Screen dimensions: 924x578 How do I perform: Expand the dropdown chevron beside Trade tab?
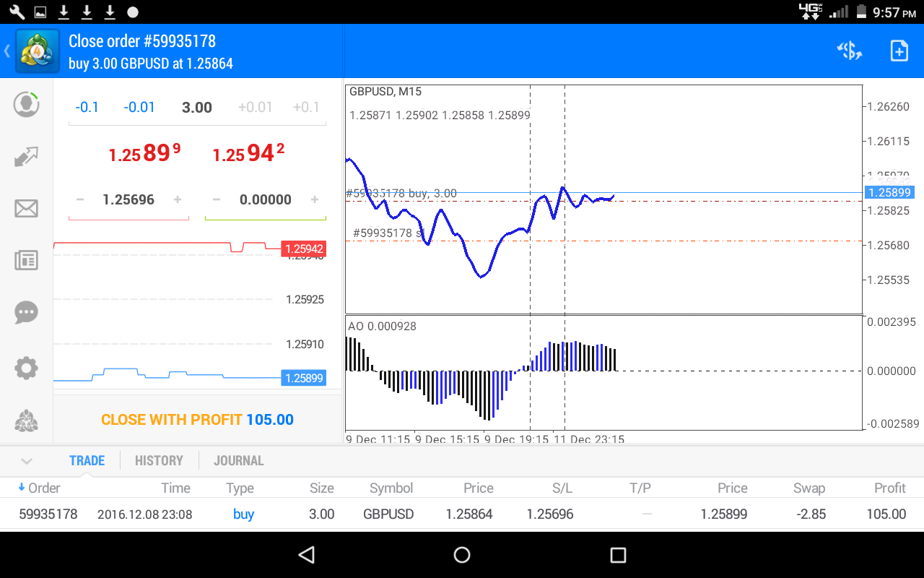coord(26,460)
